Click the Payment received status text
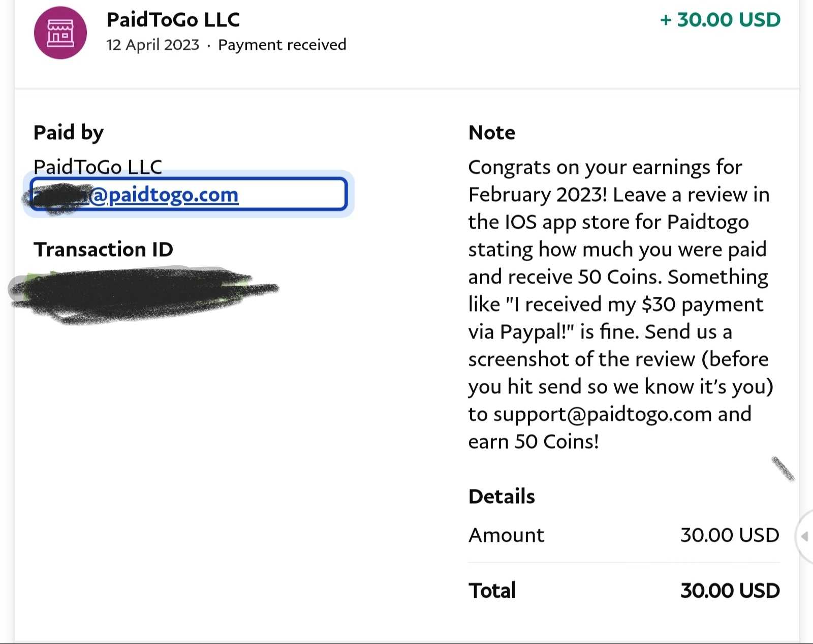The height and width of the screenshot is (644, 813). pos(282,45)
